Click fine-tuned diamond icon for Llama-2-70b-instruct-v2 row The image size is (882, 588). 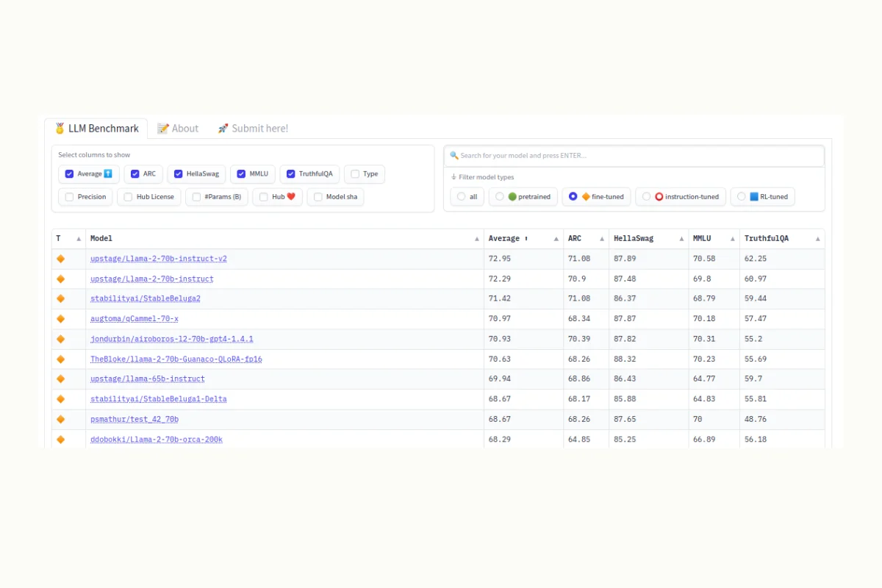pyautogui.click(x=61, y=259)
